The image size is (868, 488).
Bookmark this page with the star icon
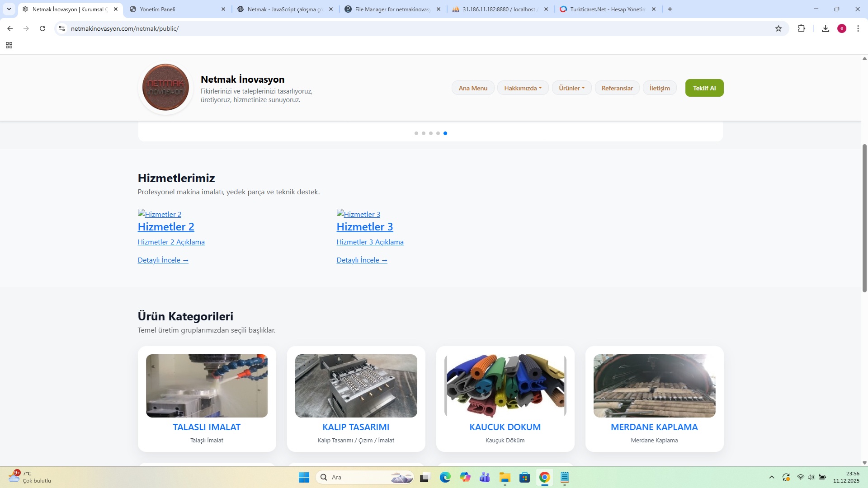[778, 28]
